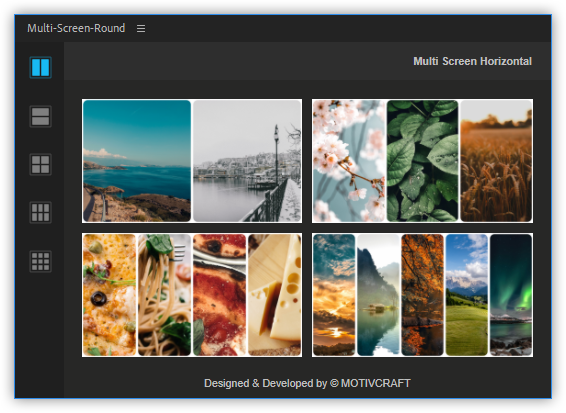This screenshot has width=566, height=413.
Task: Click the snowy gray harbor thumbnail
Action: [x=247, y=161]
